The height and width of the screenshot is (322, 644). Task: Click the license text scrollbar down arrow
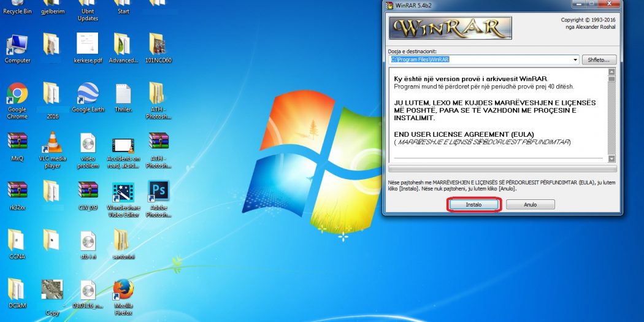[x=612, y=158]
